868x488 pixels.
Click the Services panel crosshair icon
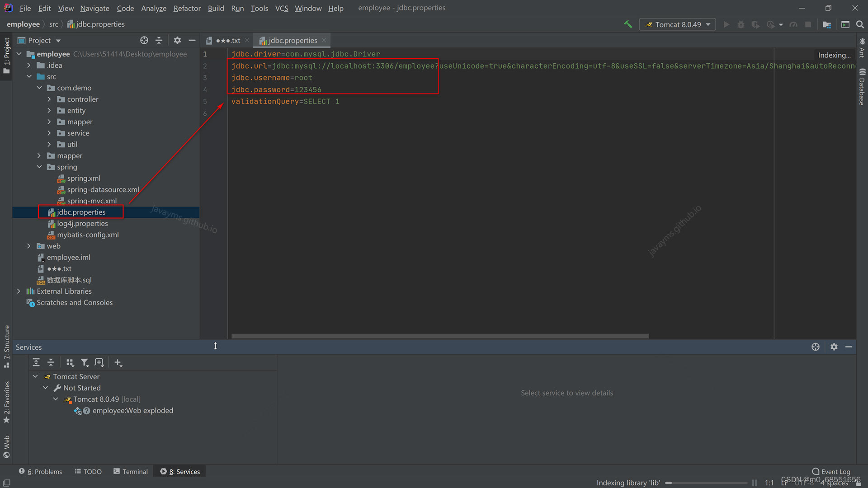click(816, 347)
